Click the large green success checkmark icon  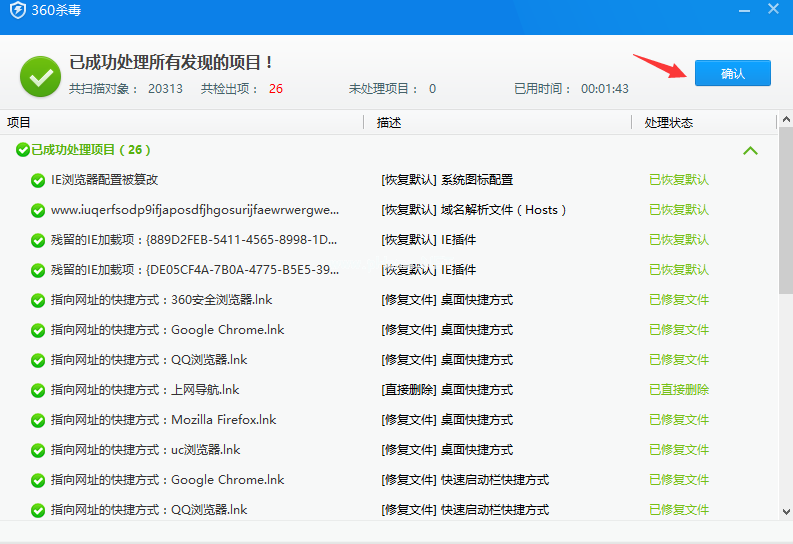tap(40, 76)
